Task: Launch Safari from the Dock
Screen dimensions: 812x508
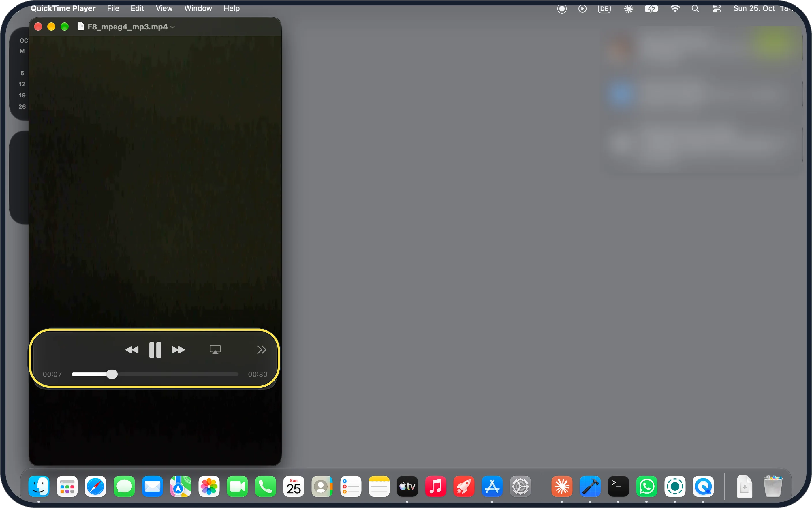Action: (95, 486)
